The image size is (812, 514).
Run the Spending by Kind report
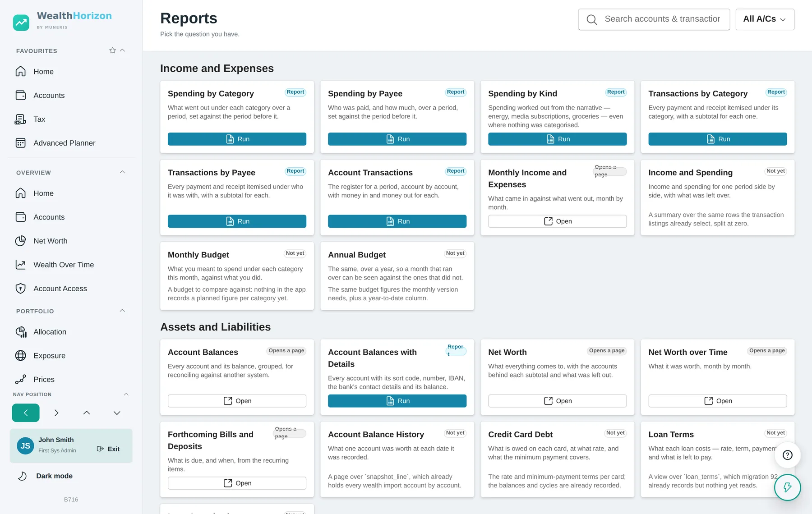557,139
